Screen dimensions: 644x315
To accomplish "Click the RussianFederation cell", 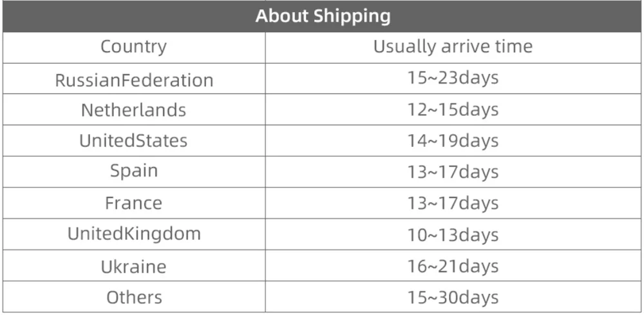I will pos(135,80).
